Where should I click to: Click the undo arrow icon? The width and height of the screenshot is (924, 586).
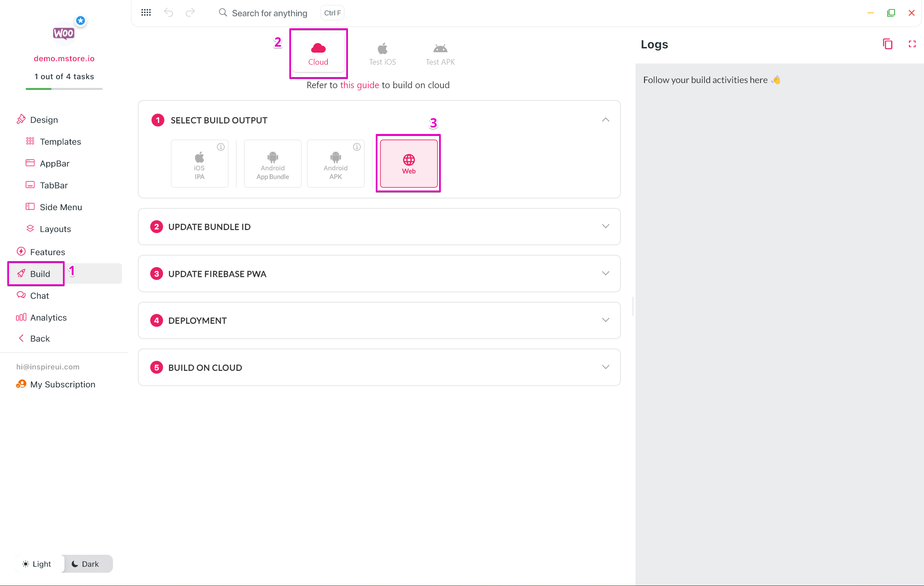click(169, 13)
